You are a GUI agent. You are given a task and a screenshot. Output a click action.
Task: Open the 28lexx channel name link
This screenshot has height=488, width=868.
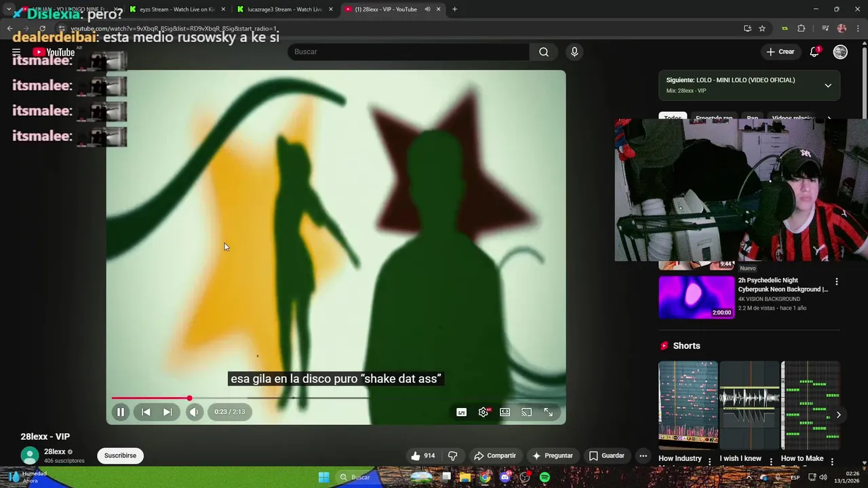tap(55, 451)
